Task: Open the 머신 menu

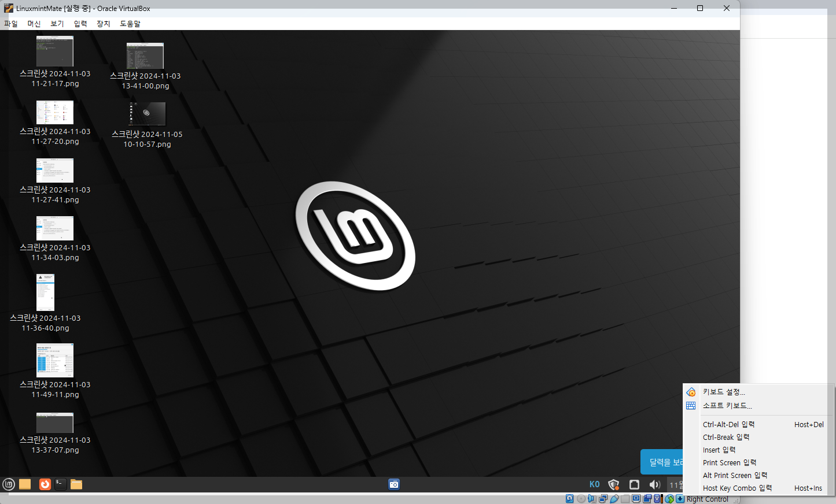Action: [x=34, y=24]
